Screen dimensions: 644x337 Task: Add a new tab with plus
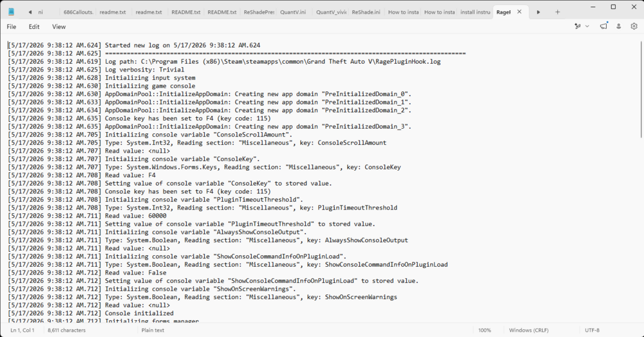pos(557,12)
